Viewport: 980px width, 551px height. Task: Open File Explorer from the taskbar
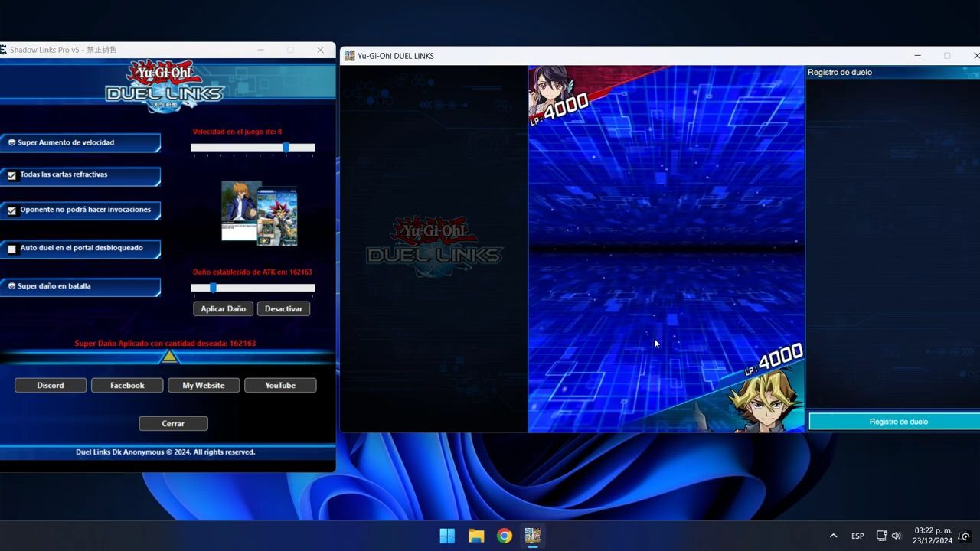coord(476,536)
